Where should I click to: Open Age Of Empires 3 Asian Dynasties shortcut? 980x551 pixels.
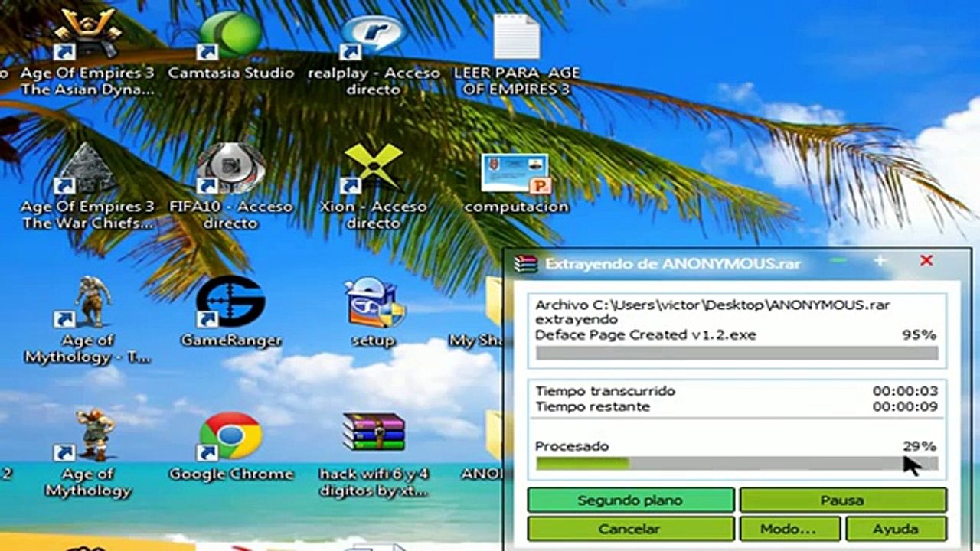coord(87,34)
